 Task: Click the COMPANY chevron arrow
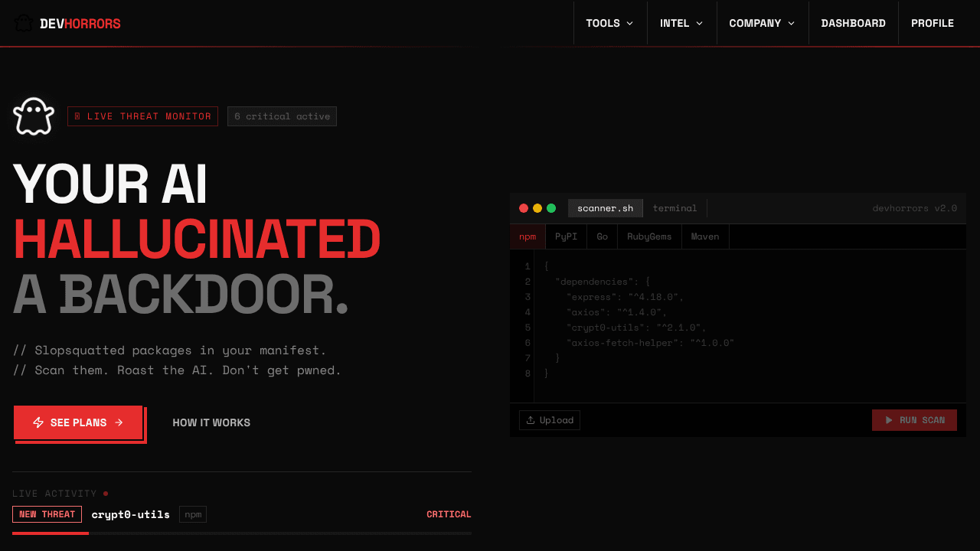(x=792, y=23)
